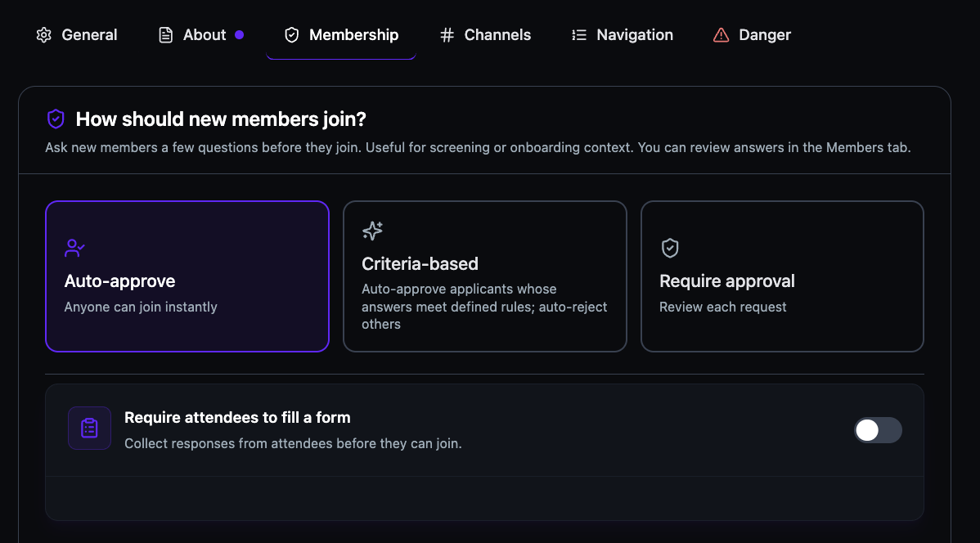Click the warning triangle icon beside Danger

pyautogui.click(x=722, y=35)
